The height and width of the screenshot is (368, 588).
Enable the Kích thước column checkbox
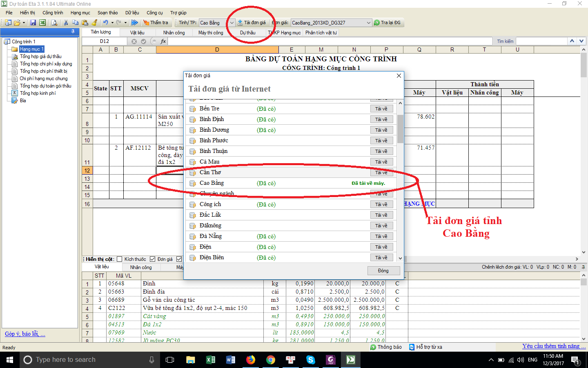[x=120, y=259]
